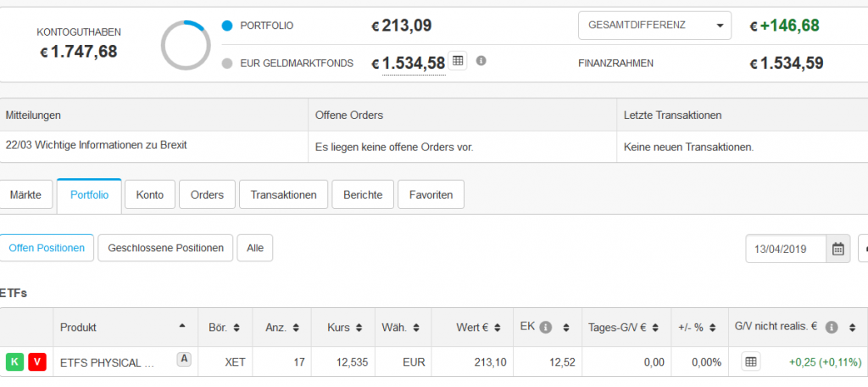Open calendar picker next to date field
868x387 pixels.
(838, 249)
